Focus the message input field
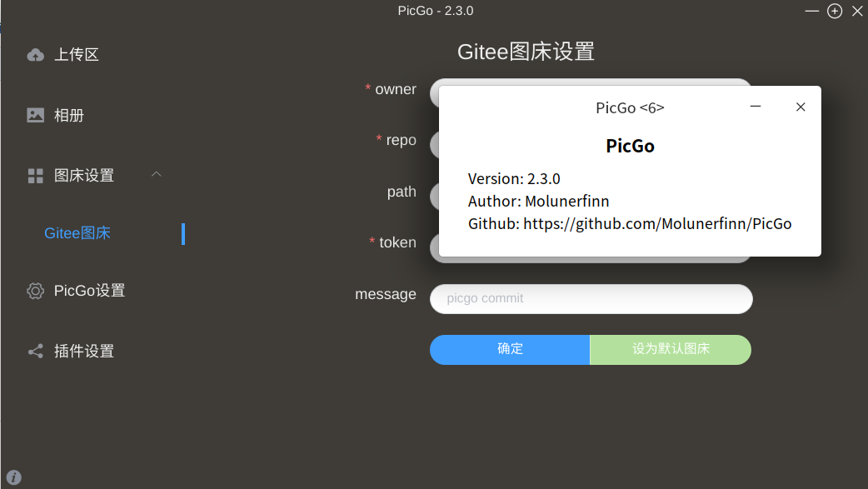 591,298
